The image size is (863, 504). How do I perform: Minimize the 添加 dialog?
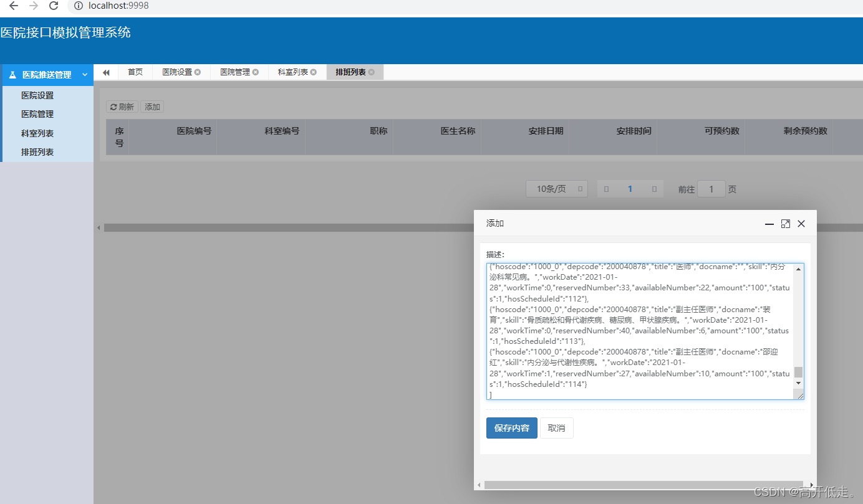769,224
